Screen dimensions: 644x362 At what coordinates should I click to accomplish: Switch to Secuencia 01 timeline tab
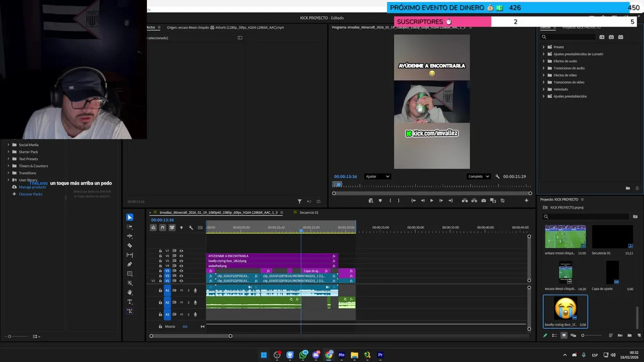point(309,213)
